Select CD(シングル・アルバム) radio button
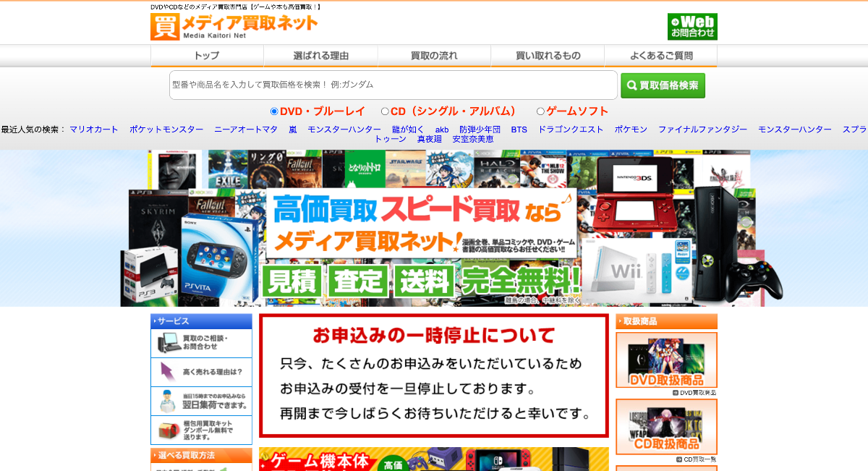 point(385,111)
